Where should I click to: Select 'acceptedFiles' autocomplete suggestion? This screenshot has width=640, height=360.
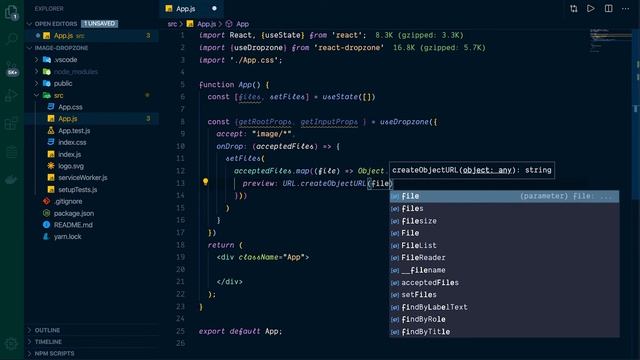click(x=504, y=282)
